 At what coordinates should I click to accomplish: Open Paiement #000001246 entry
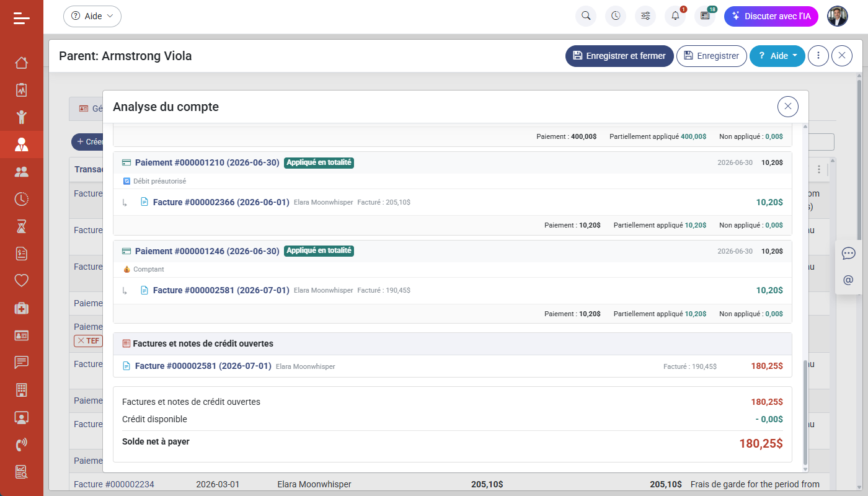coord(208,251)
